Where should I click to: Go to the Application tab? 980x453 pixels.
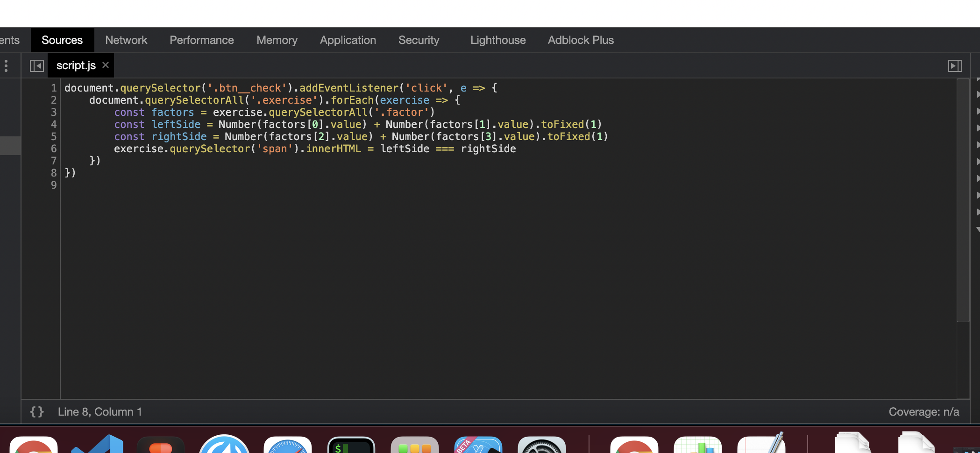[x=348, y=40]
